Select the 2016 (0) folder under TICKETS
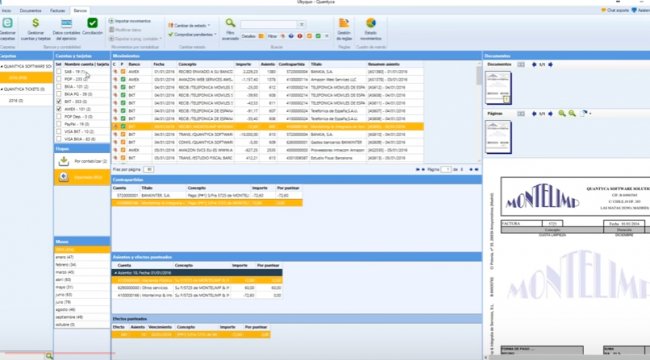 coord(16,100)
